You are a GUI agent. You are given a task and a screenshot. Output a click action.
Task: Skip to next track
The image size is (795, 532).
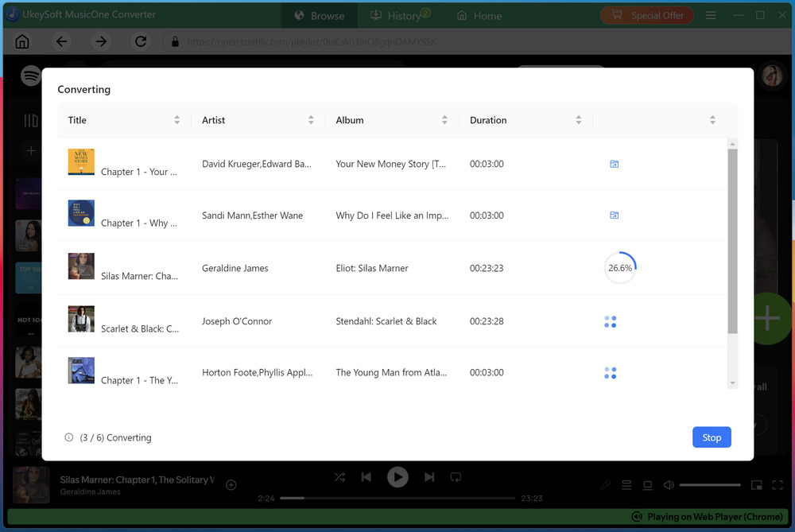point(429,476)
